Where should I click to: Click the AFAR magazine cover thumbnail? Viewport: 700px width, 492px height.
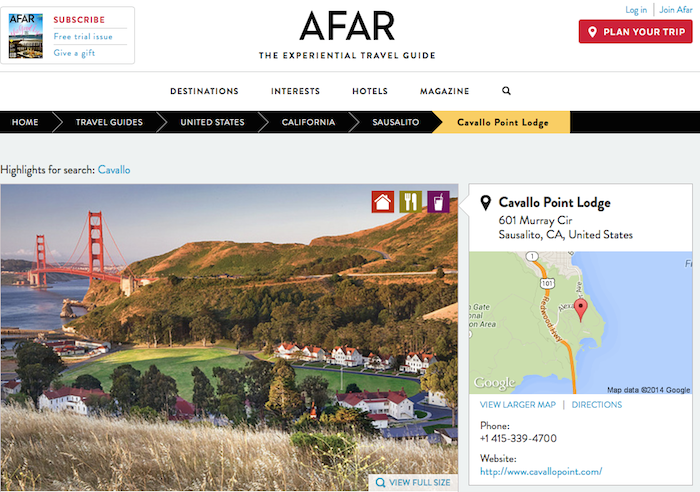[26, 36]
